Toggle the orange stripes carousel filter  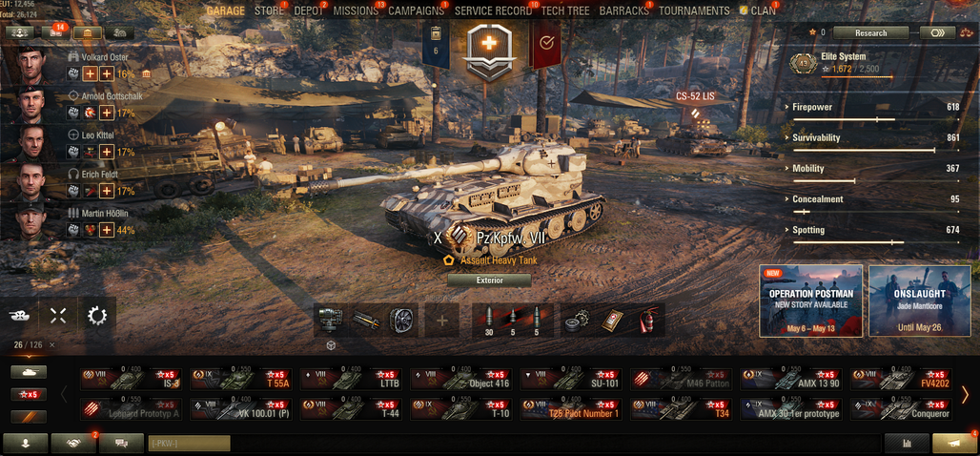point(29,416)
